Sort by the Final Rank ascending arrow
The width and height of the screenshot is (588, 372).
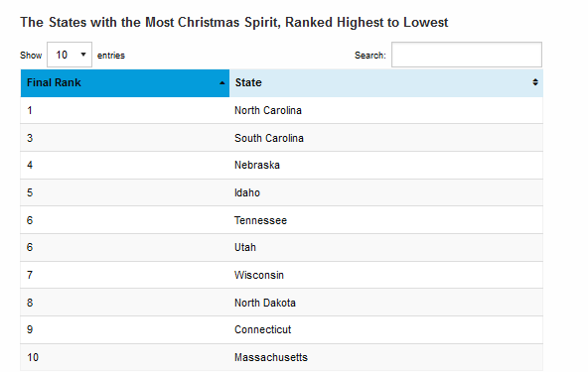click(222, 82)
